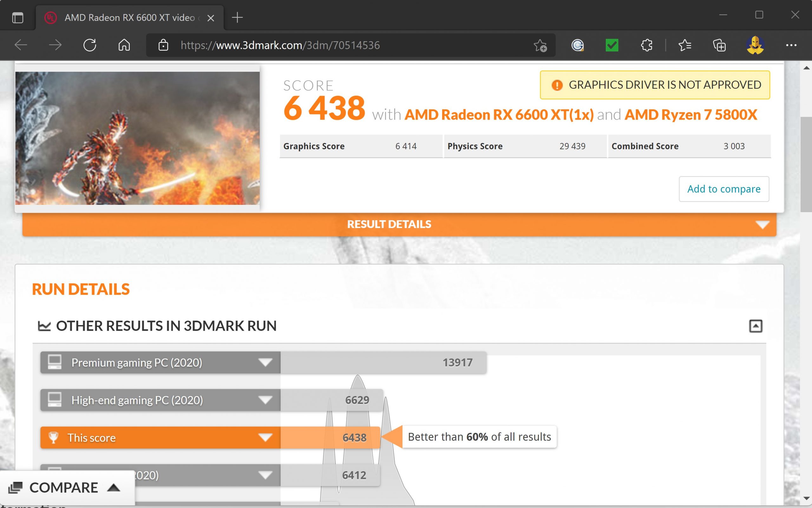Click the High-end gaming PC monitor icon
Screen dimensions: 812x508
click(55, 400)
